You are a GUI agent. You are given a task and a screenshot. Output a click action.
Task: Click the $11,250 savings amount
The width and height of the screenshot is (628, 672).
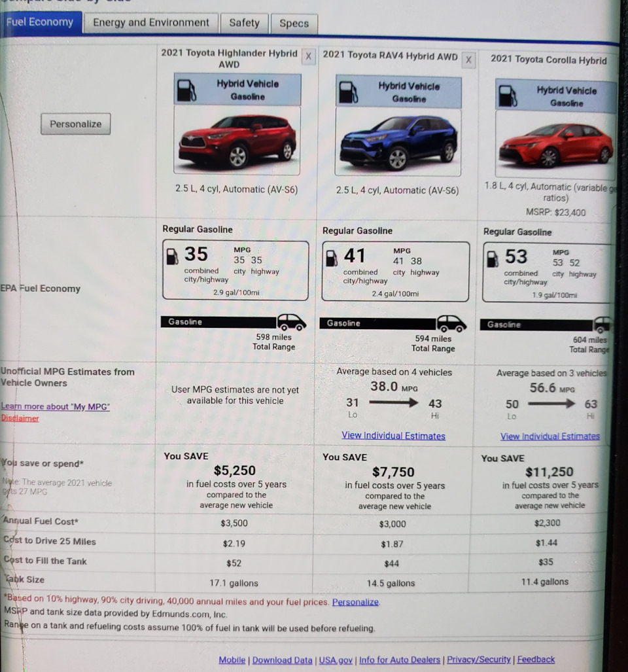(549, 472)
